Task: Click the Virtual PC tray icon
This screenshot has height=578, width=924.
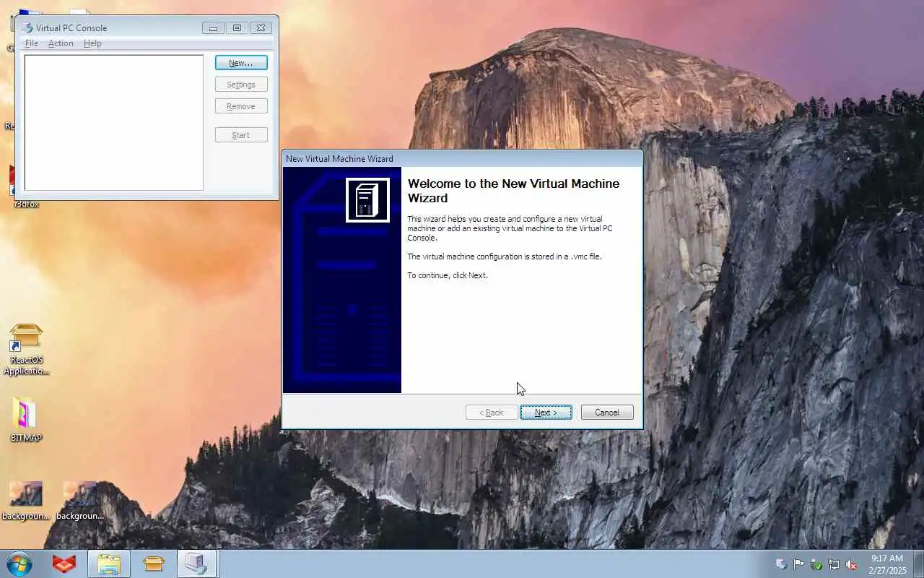Action: [781, 564]
